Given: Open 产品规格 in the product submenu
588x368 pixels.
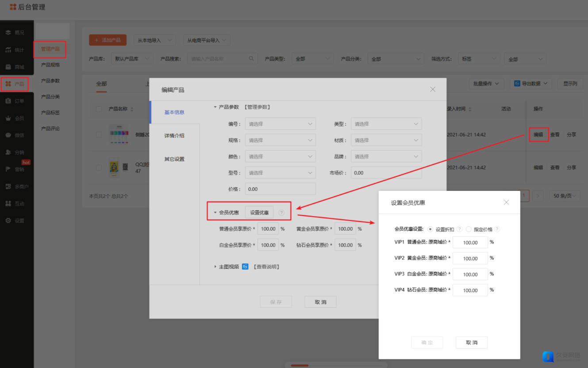Looking at the screenshot, I should (50, 65).
